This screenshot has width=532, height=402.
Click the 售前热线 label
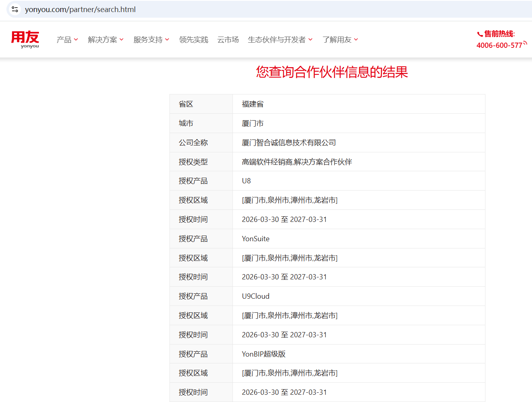point(499,34)
